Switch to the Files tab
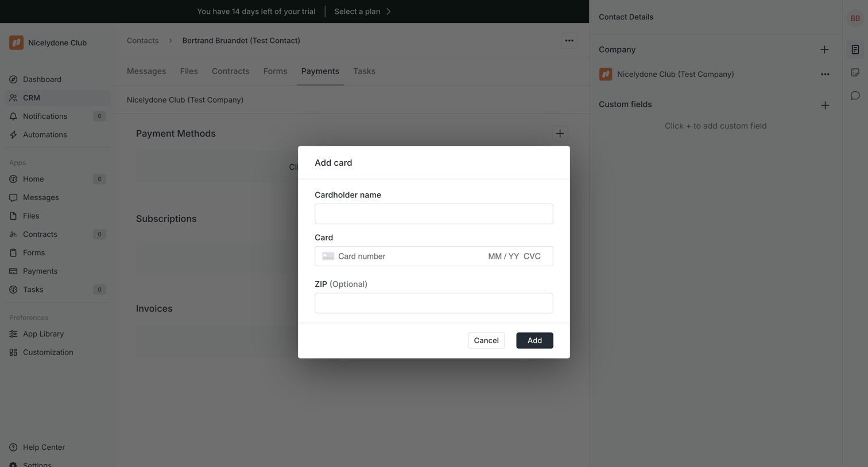Screen dimensions: 868x467 pos(189,71)
